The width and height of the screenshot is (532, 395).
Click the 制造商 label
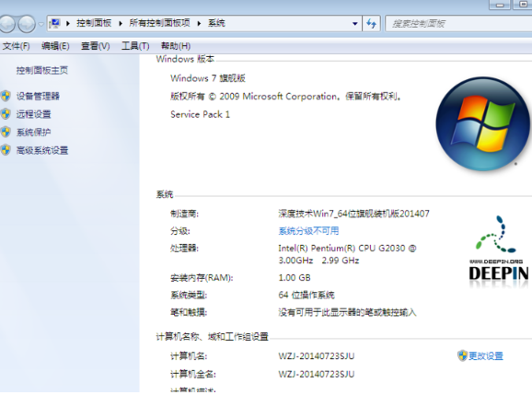tap(184, 214)
